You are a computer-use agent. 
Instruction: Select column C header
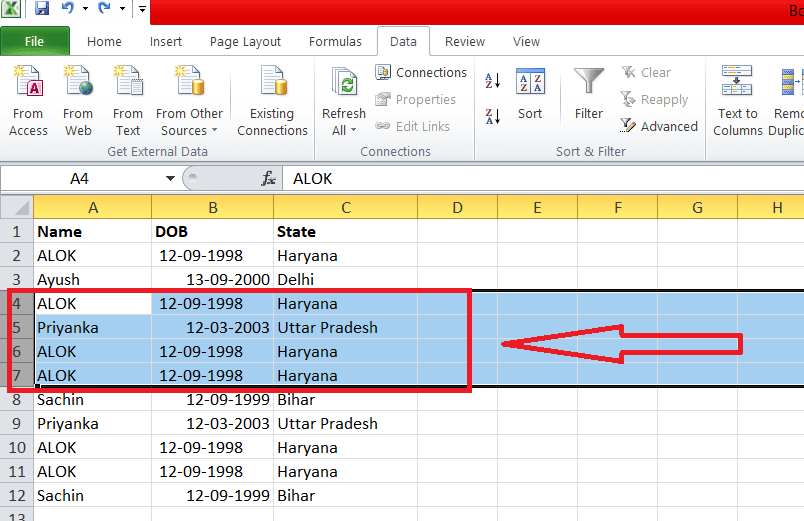[x=345, y=208]
